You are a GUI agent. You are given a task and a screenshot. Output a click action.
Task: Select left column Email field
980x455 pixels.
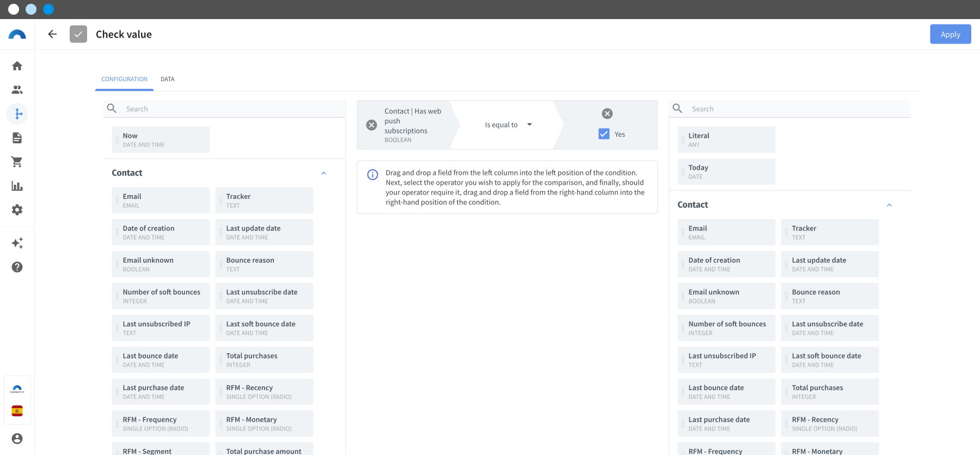click(x=161, y=201)
